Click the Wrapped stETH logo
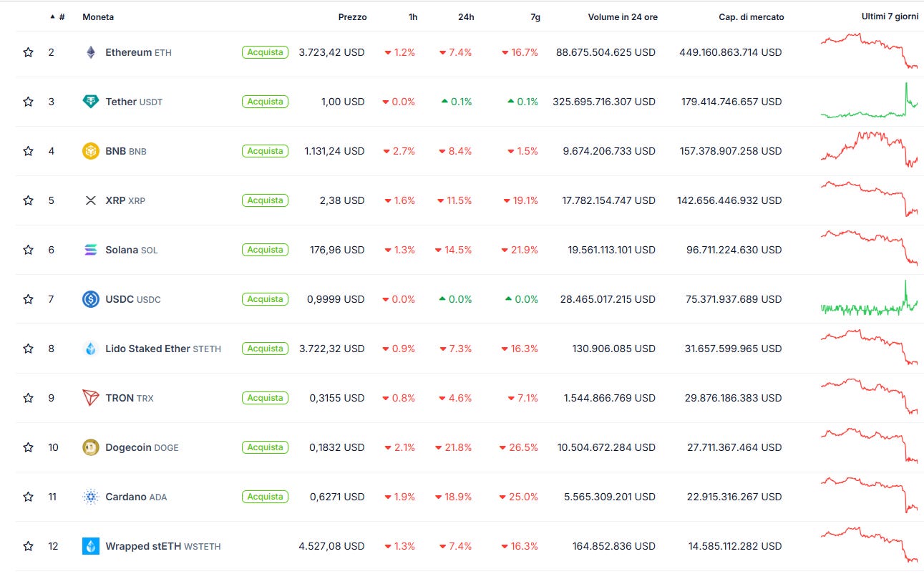The height and width of the screenshot is (574, 924). tap(91, 546)
